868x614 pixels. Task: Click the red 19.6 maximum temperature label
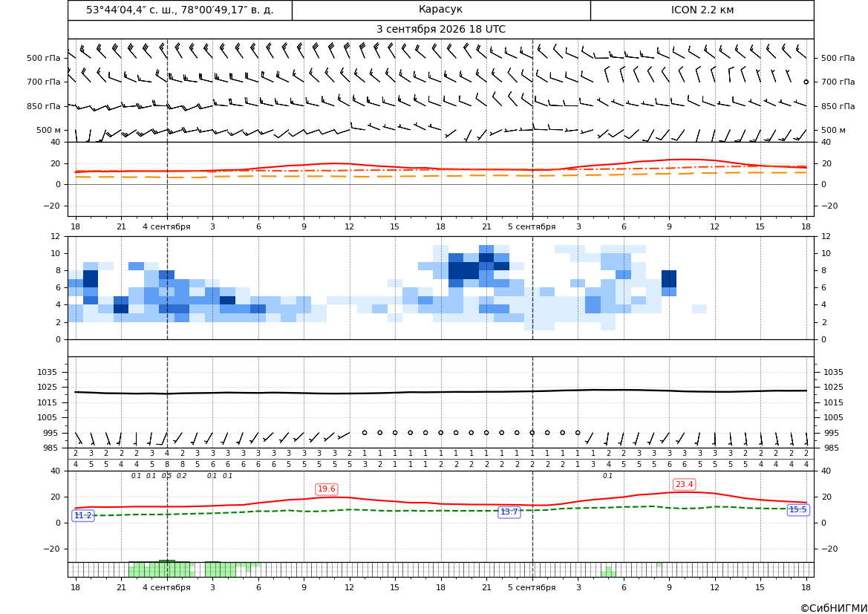click(326, 489)
